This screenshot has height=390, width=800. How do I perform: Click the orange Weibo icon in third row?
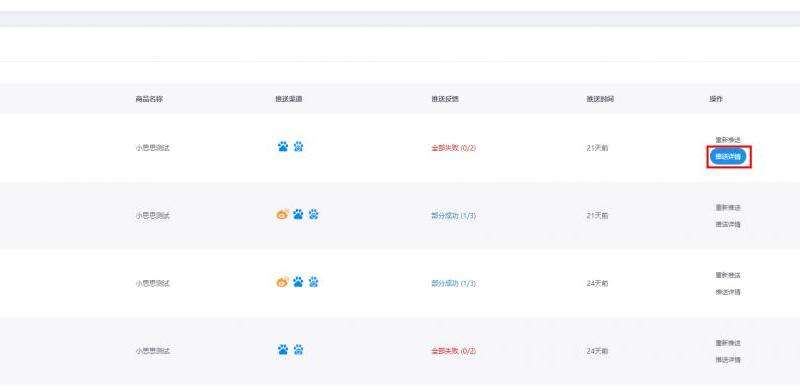[282, 282]
